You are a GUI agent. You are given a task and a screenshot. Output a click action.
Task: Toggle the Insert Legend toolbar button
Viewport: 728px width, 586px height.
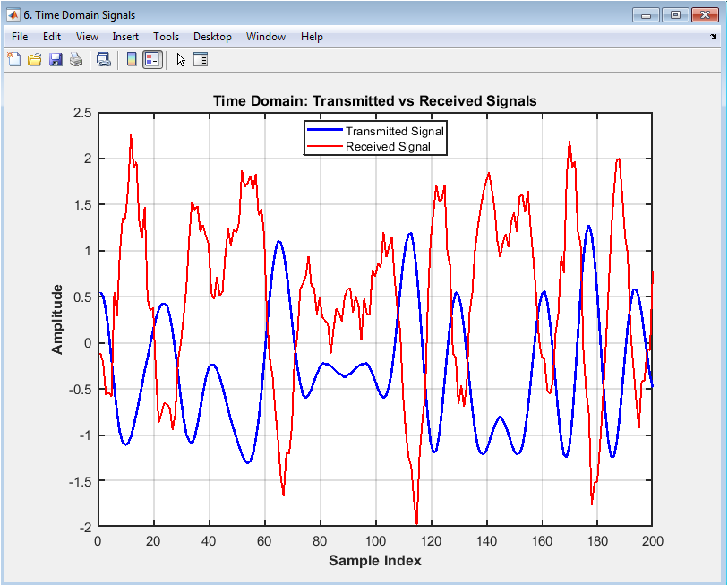pos(152,60)
